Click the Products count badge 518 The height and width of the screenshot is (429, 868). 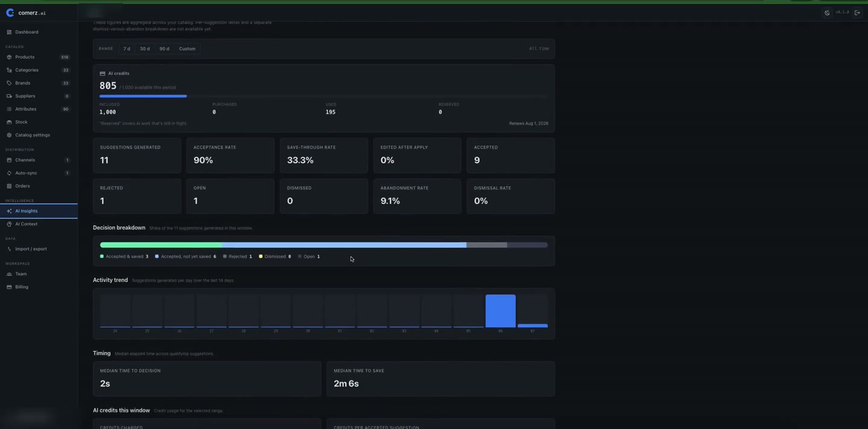click(65, 57)
